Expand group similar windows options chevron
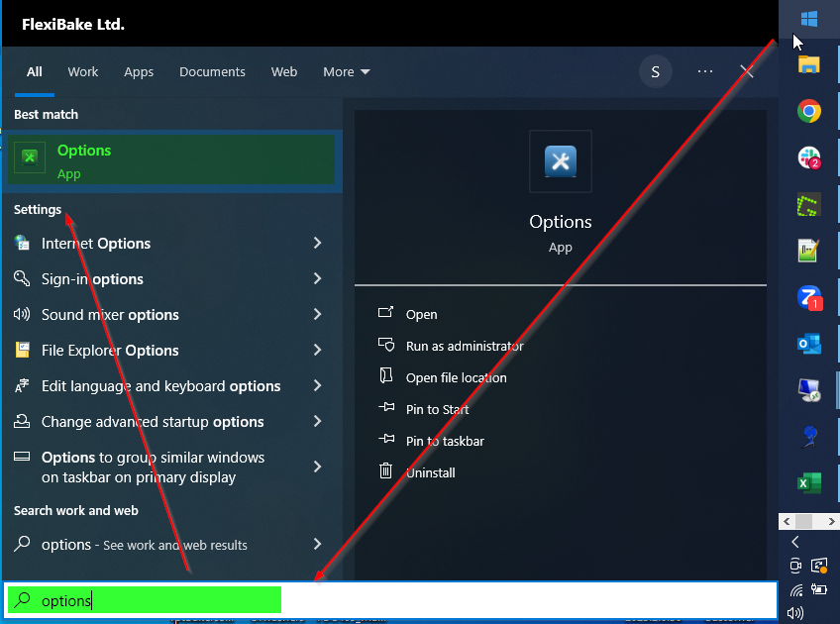The height and width of the screenshot is (624, 840). click(x=317, y=467)
